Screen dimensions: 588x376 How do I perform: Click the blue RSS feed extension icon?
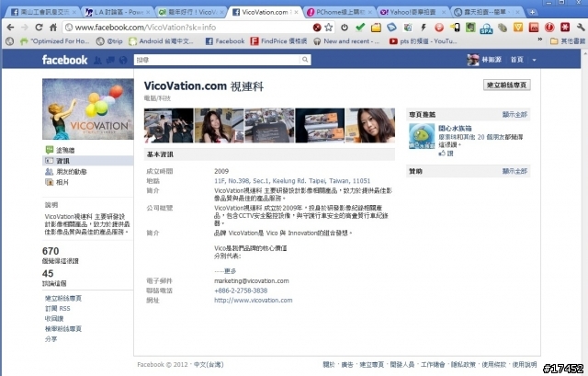391,27
